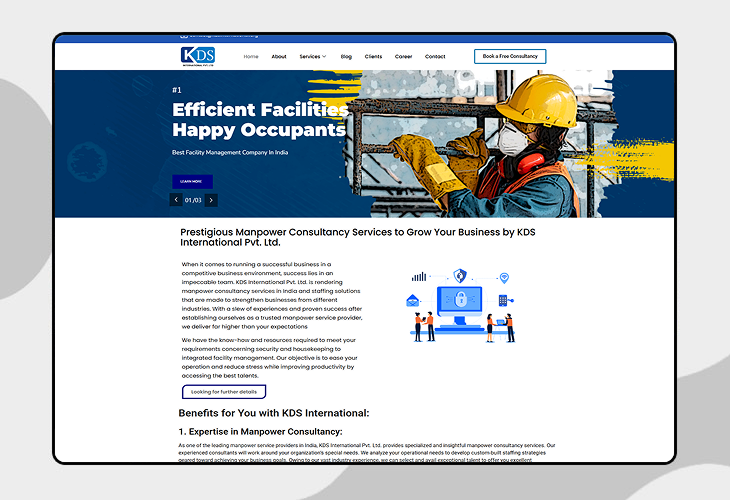Screen dimensions: 730x500
Task: Expand the Services dropdown menu
Action: [x=312, y=57]
